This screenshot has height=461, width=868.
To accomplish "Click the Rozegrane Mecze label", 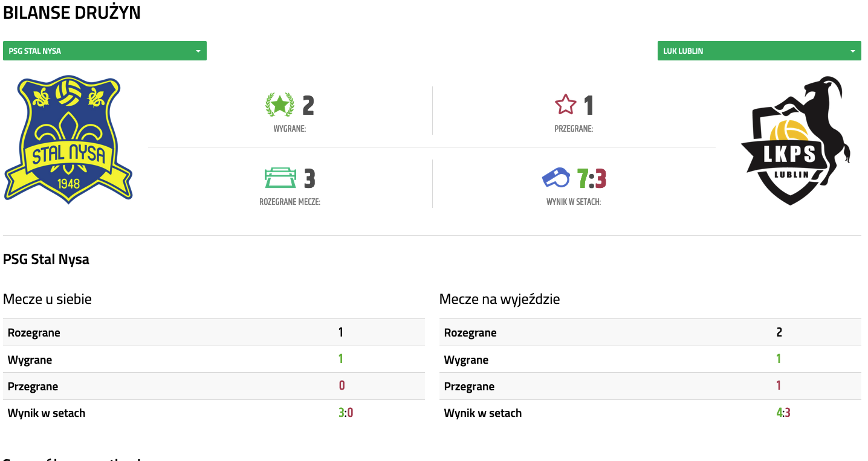I will click(x=290, y=202).
